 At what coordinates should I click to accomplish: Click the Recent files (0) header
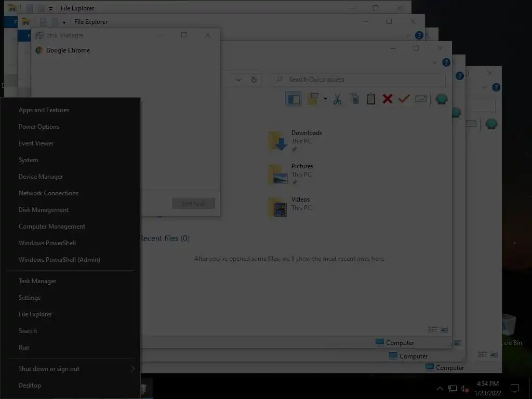(x=165, y=238)
